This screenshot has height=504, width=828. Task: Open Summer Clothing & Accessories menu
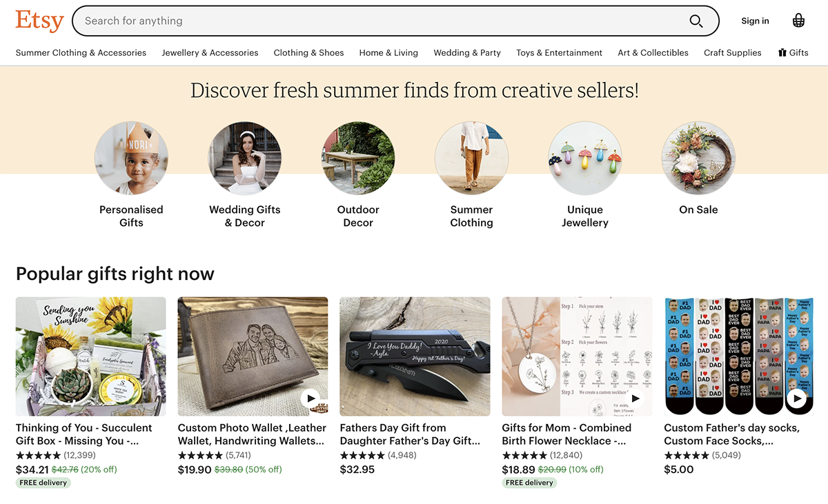point(81,52)
